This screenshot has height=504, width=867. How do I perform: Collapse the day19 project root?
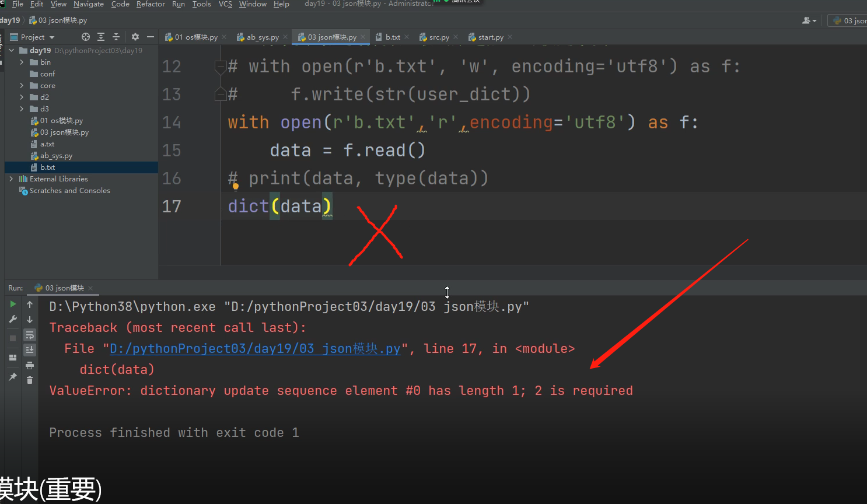[12, 51]
